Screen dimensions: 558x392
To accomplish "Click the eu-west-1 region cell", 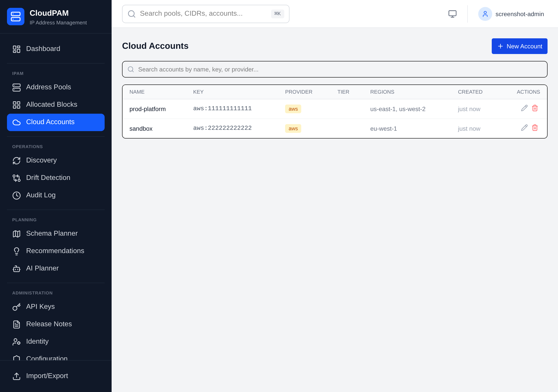I will pos(383,129).
